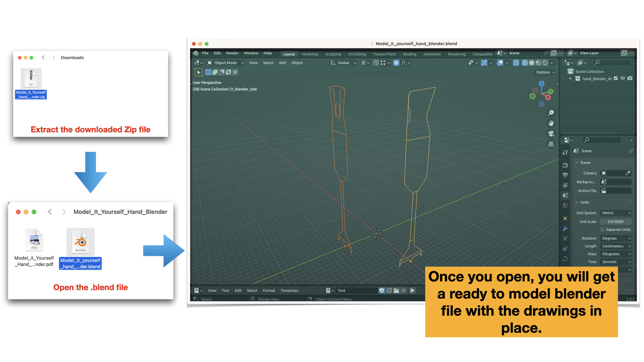Collapse the Units panel
This screenshot has height=362, width=644.
click(x=577, y=203)
